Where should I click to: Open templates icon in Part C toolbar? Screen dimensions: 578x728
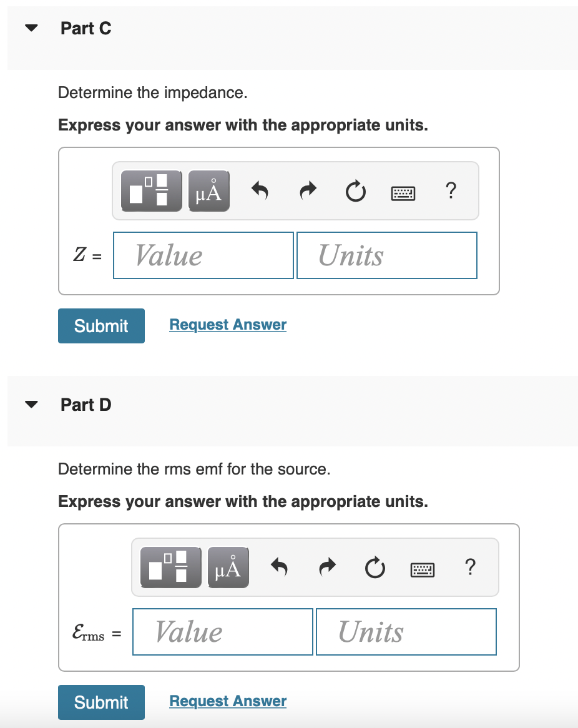(x=151, y=191)
